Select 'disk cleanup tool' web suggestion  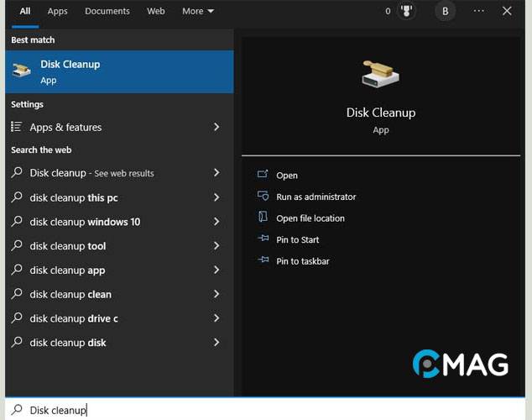click(x=68, y=246)
